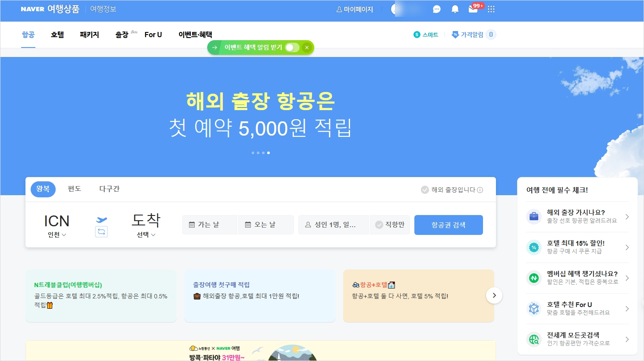Screen dimensions: 644x361
Task: Choose 왕복 round-trip option
Action: pos(43,189)
